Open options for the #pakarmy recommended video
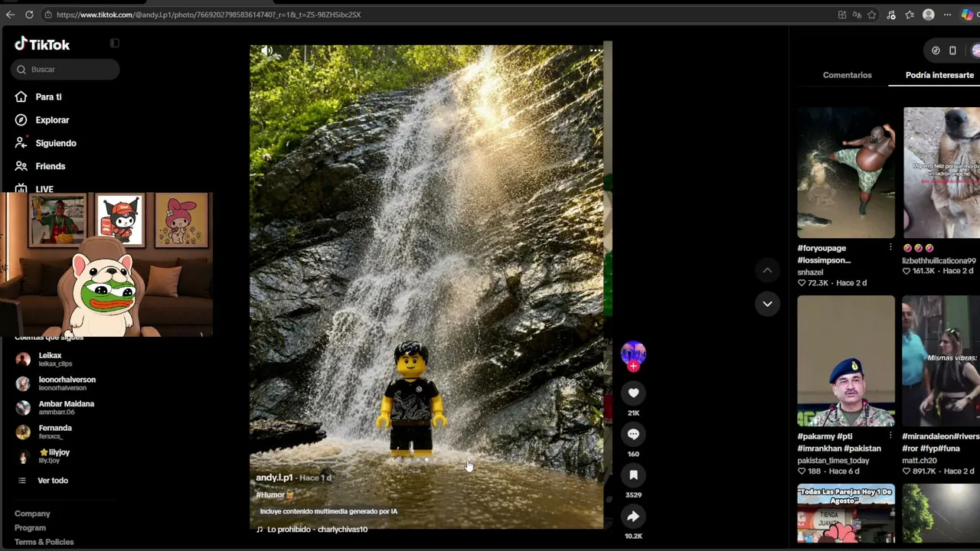This screenshot has width=980, height=551. coord(890,436)
